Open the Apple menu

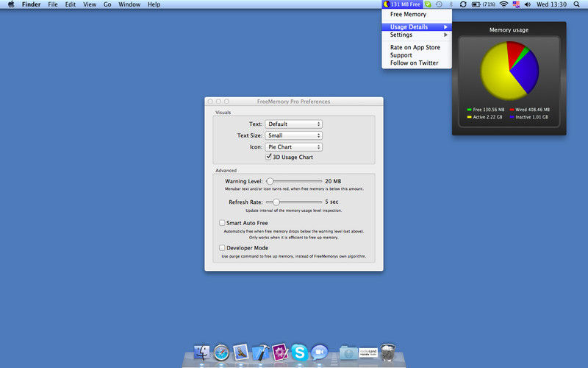[x=11, y=4]
